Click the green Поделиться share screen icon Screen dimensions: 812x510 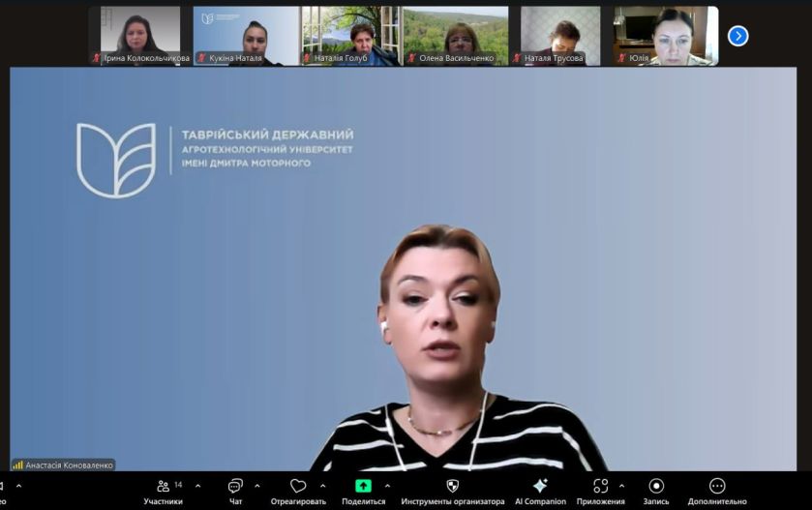tap(363, 486)
